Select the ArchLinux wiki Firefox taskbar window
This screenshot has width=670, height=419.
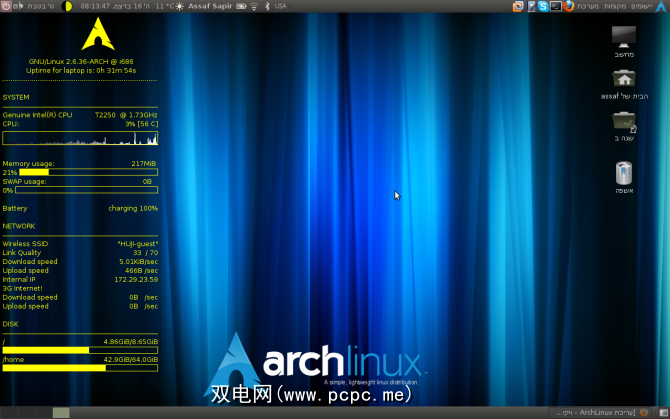click(602, 413)
